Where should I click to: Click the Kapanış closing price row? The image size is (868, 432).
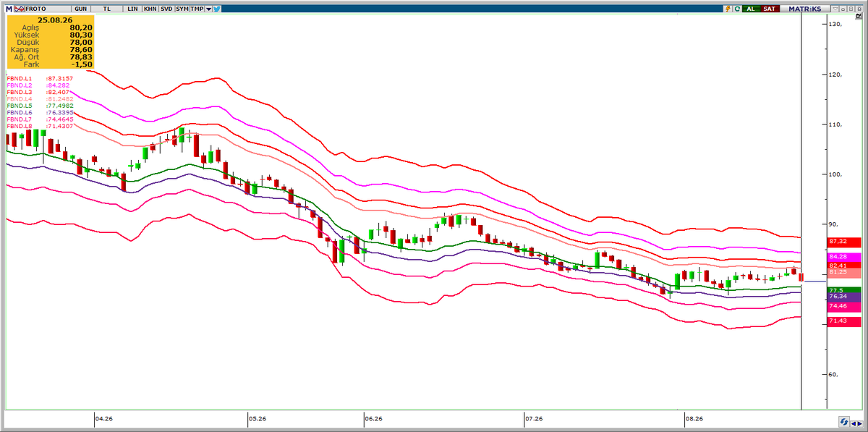(x=50, y=49)
